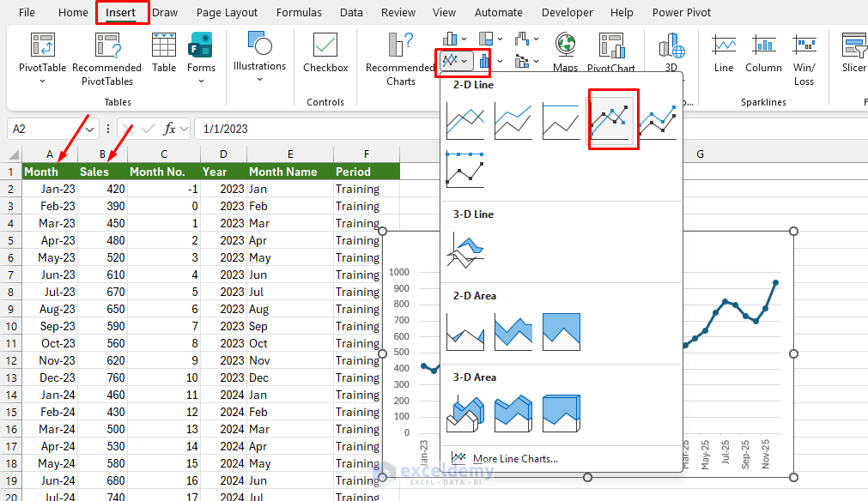Insert a Checkbox control
The width and height of the screenshot is (868, 501).
tap(325, 53)
